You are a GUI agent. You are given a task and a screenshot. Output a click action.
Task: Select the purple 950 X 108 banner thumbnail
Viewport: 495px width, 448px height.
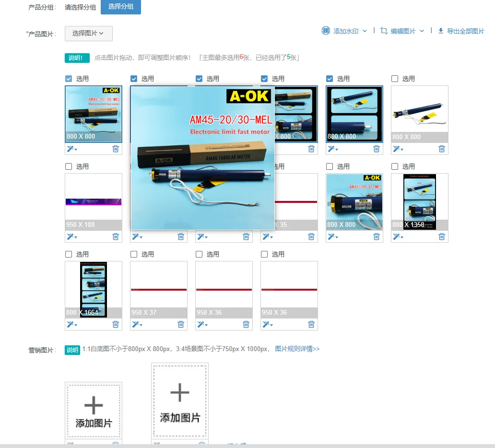[94, 202]
